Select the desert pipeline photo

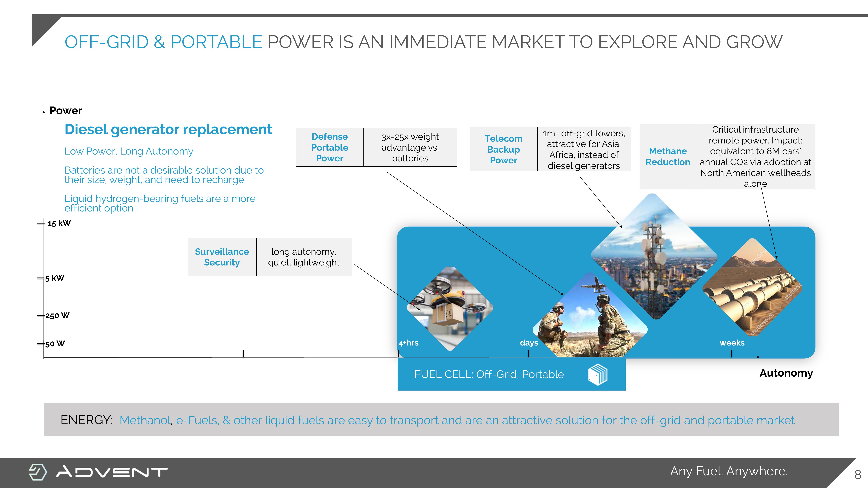[x=752, y=287]
